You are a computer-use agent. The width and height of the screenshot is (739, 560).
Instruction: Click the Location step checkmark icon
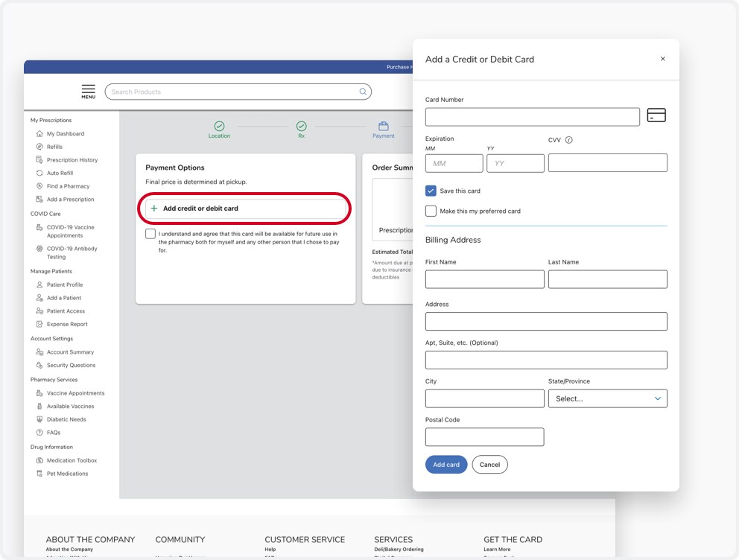pyautogui.click(x=219, y=126)
